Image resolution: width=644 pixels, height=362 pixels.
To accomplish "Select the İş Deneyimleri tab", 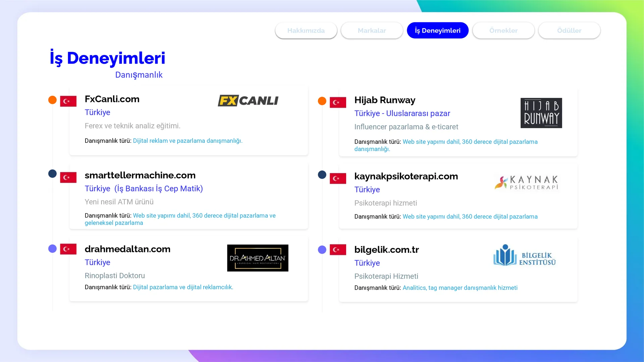I will click(x=437, y=31).
